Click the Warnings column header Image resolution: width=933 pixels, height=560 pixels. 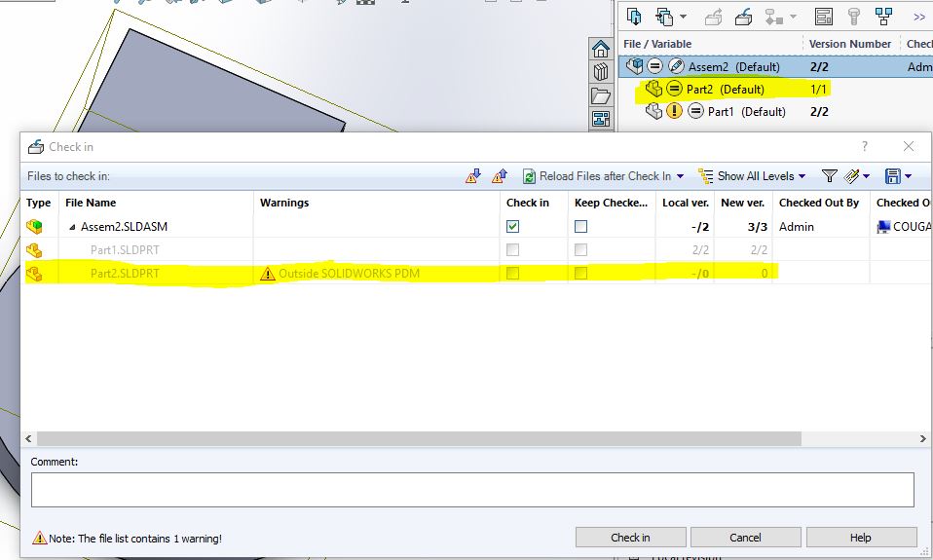[284, 203]
